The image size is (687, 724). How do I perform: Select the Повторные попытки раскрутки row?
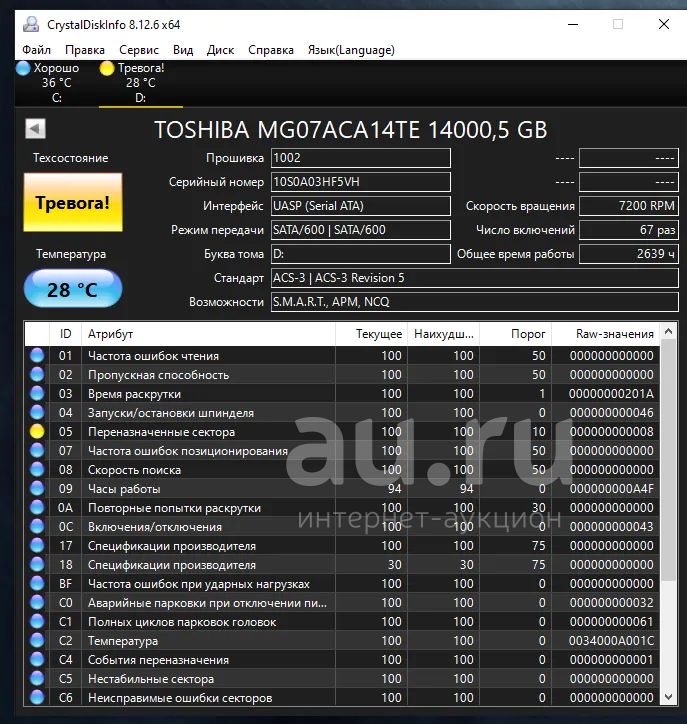coord(342,507)
